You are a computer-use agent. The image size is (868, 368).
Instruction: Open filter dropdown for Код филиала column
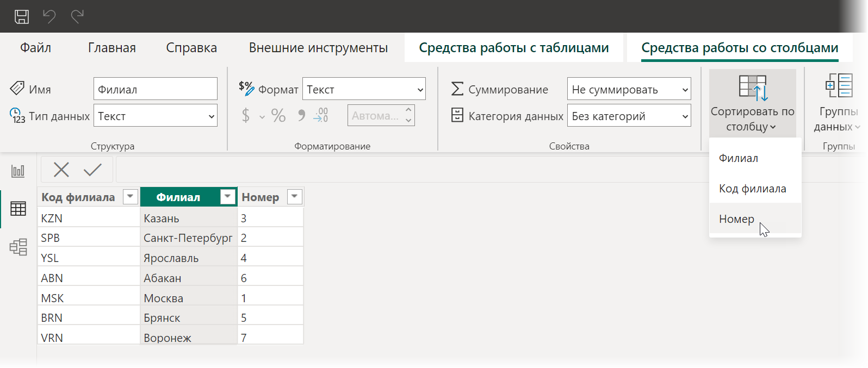pyautogui.click(x=130, y=197)
